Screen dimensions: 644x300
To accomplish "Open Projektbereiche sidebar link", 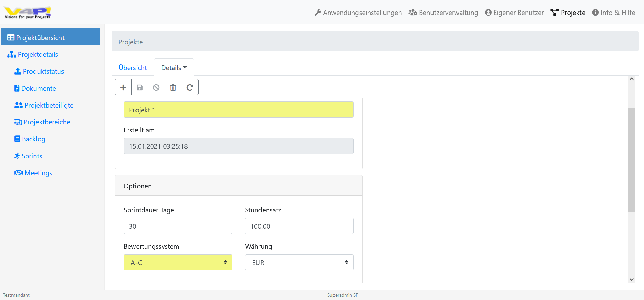I will pyautogui.click(x=42, y=122).
